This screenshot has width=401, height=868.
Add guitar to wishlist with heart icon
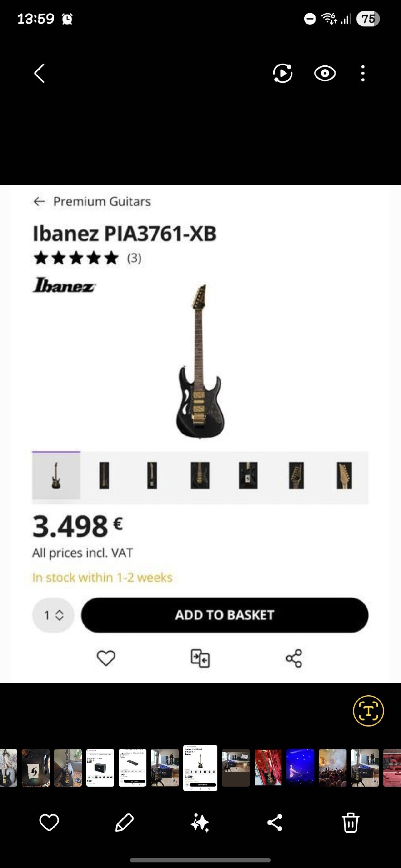[x=106, y=658]
